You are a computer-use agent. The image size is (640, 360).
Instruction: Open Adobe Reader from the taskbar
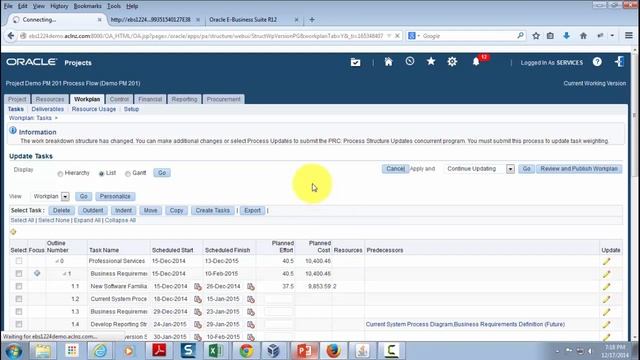coord(159,351)
